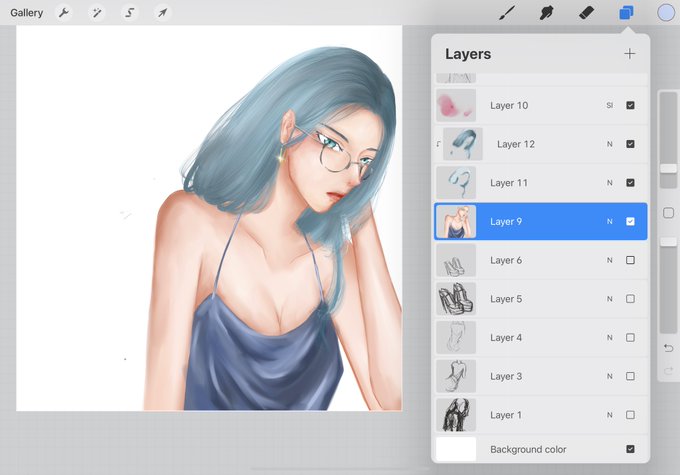Open blend mode N for Layer 3

click(609, 376)
